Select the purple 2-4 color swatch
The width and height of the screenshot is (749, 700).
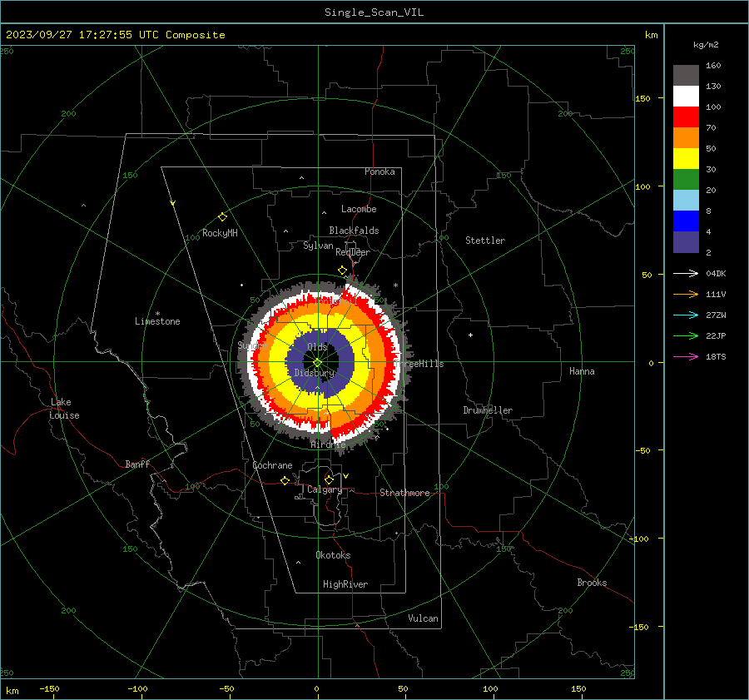[686, 241]
